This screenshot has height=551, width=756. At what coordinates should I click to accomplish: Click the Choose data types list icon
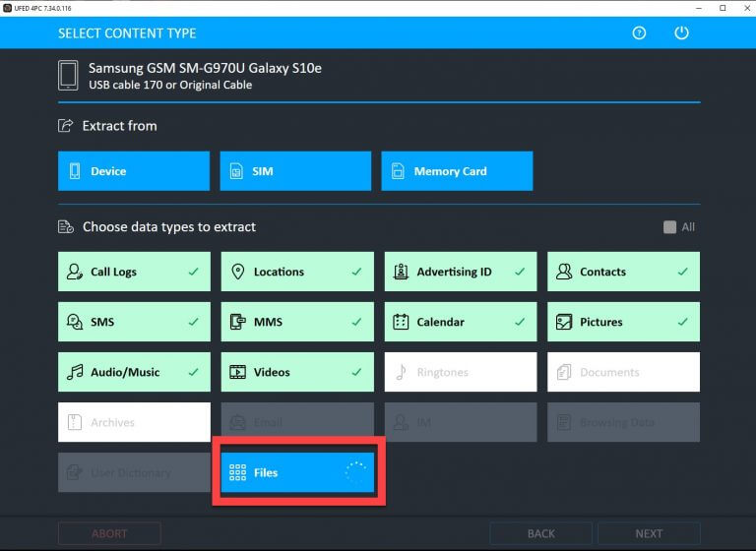(66, 226)
